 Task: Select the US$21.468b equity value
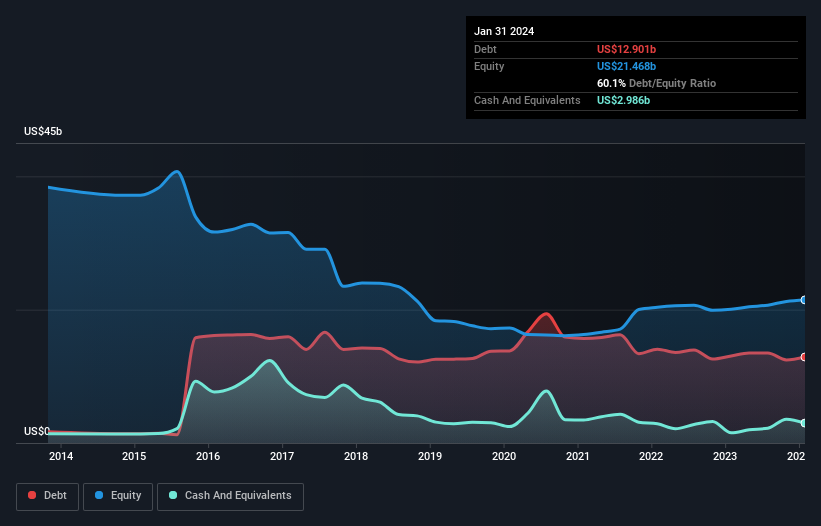[626, 66]
